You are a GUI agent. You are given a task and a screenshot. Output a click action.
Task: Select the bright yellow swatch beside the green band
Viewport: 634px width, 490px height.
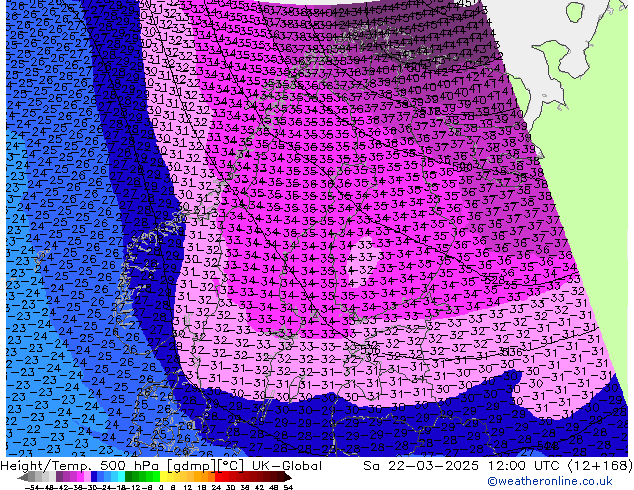(163, 477)
